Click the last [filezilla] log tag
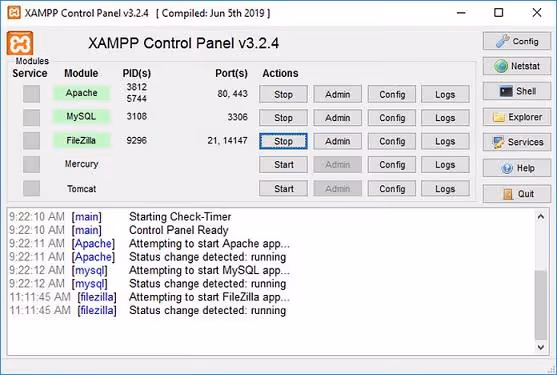Screen dimensions: 557x375 click(x=97, y=310)
